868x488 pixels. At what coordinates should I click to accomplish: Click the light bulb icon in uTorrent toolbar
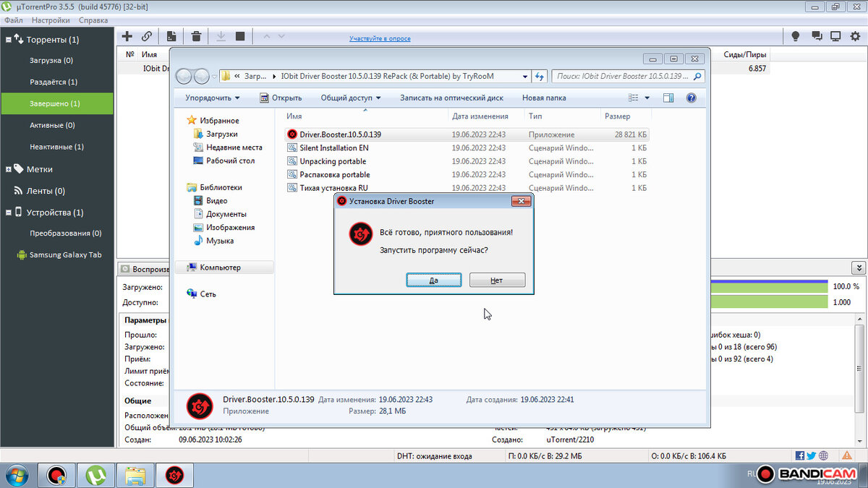(796, 36)
